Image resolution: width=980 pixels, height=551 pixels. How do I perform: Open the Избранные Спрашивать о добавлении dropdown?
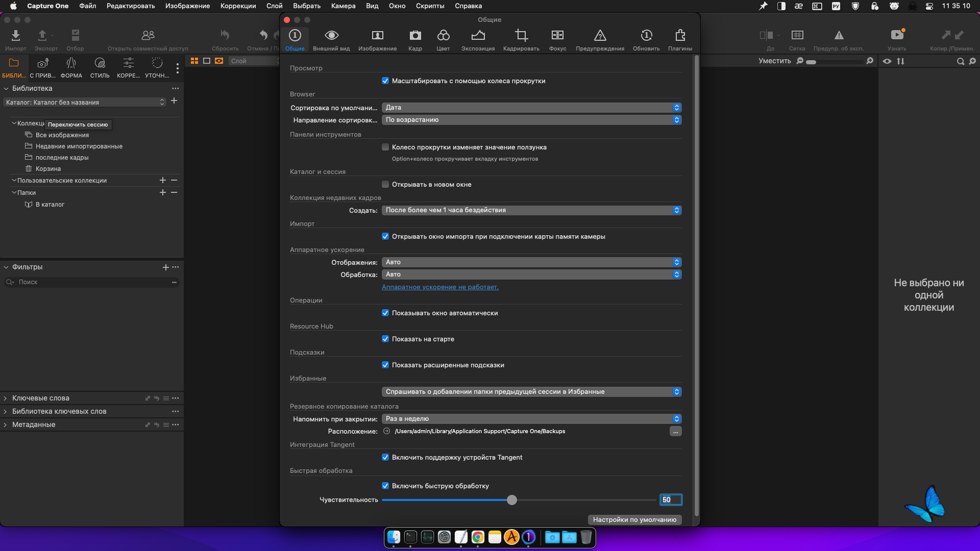coord(531,392)
